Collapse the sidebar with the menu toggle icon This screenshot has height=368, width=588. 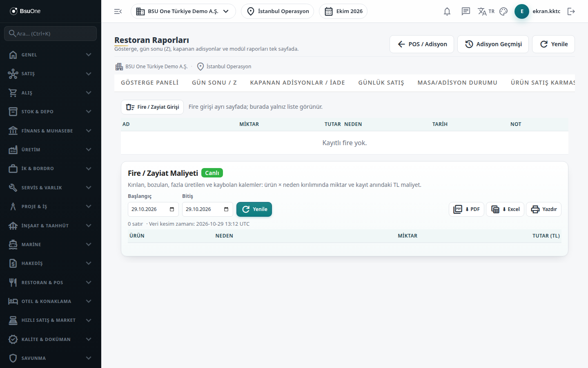tap(118, 11)
